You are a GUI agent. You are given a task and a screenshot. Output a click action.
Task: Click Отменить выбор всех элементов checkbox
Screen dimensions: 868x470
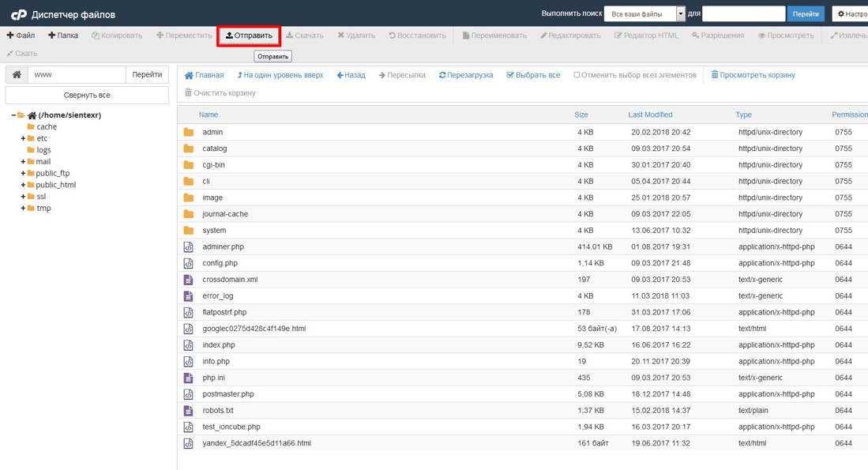point(577,75)
